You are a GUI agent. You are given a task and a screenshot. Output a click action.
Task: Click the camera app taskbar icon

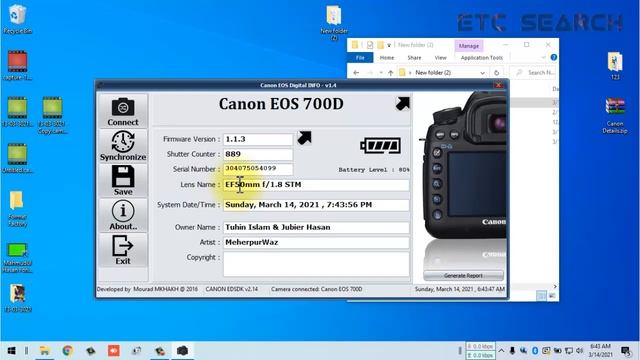pyautogui.click(x=182, y=351)
